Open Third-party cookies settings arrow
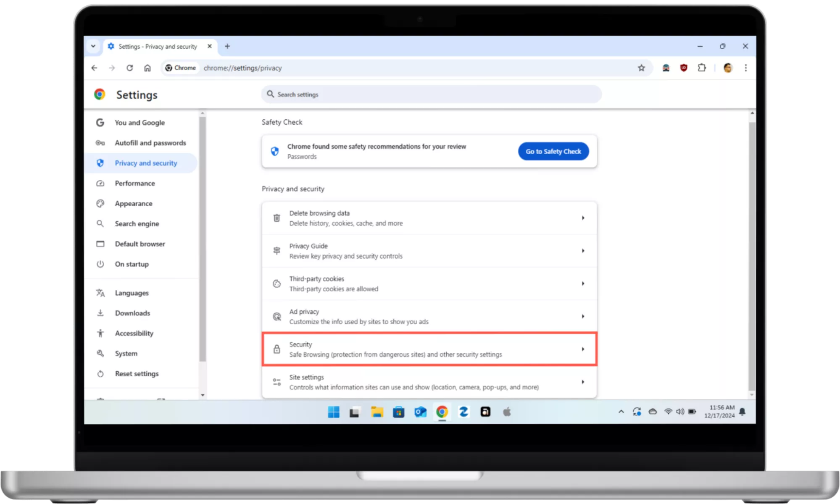Viewport: 840px width, 504px height. tap(583, 283)
